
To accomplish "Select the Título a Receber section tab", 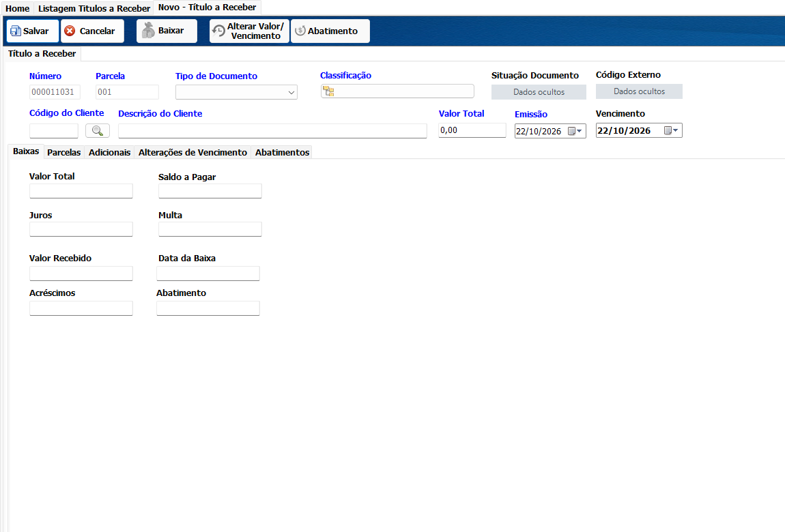I will 42,53.
